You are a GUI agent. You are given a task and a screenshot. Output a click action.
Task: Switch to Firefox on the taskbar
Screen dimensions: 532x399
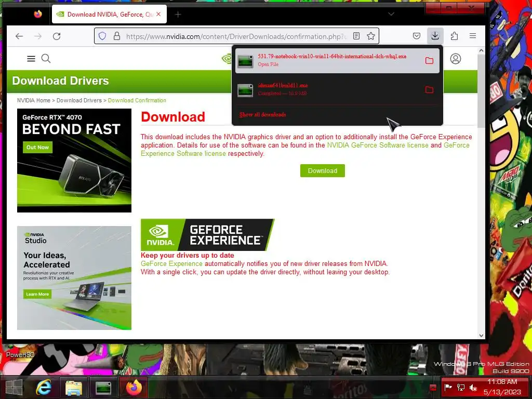134,388
